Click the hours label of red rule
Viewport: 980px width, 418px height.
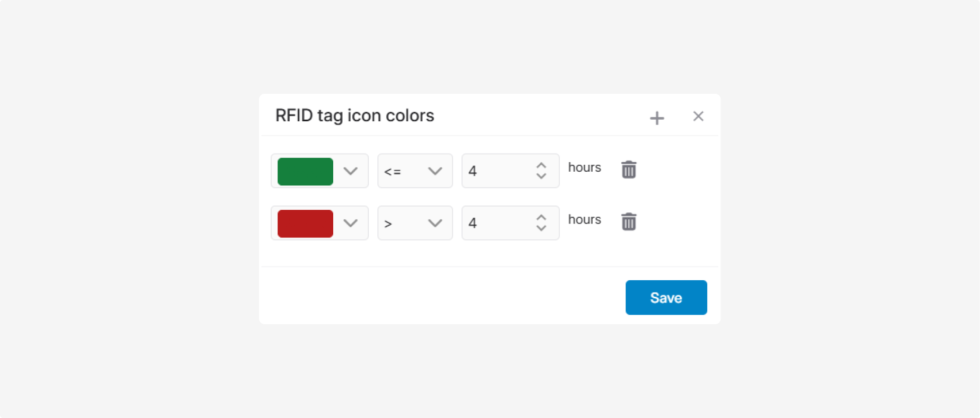coord(584,219)
